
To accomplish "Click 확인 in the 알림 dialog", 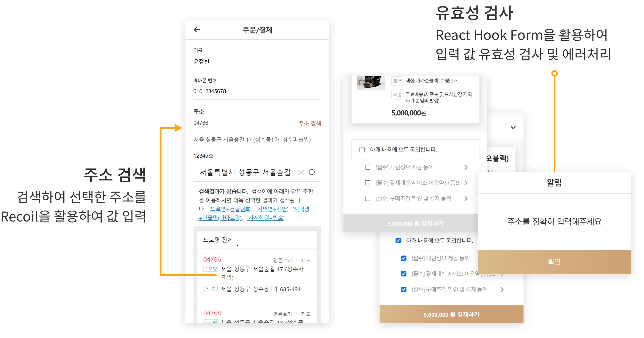I will [x=554, y=262].
